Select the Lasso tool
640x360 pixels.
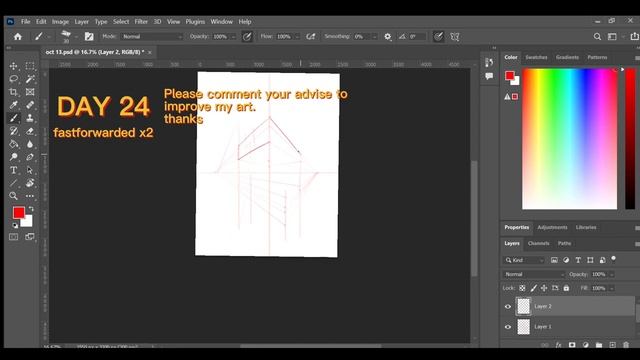[13, 79]
